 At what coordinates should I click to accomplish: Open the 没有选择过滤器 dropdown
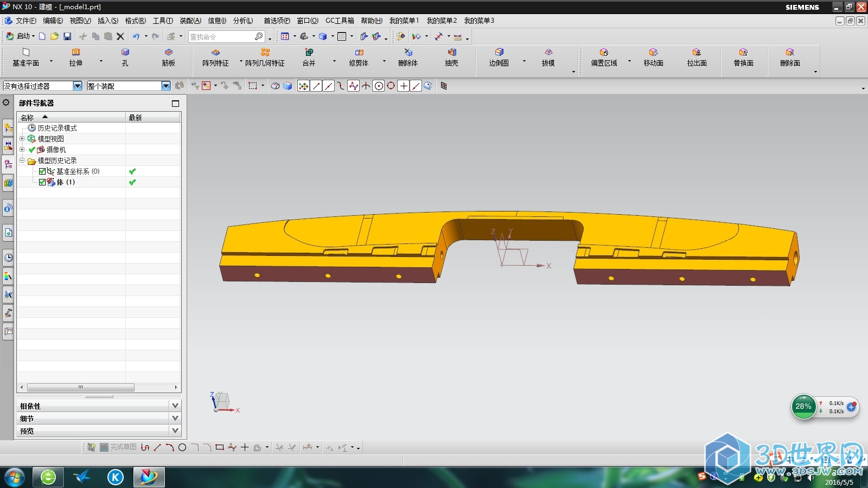pos(77,86)
